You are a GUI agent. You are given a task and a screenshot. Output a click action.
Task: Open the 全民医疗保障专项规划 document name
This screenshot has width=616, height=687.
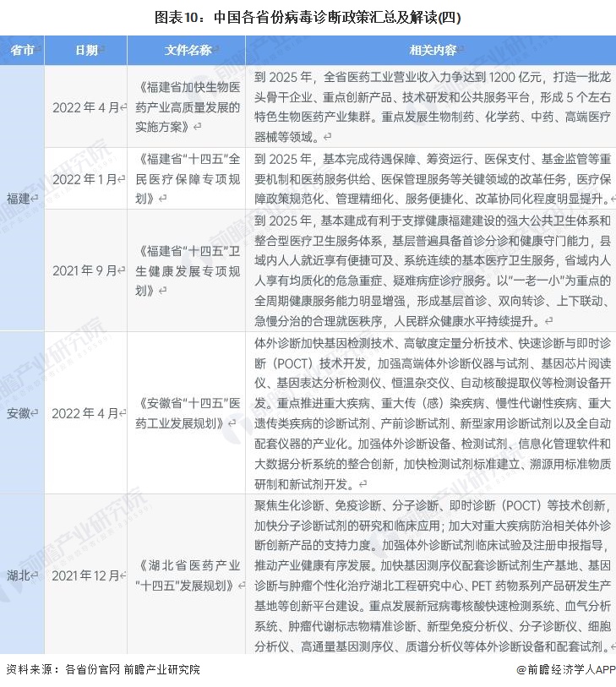(188, 178)
